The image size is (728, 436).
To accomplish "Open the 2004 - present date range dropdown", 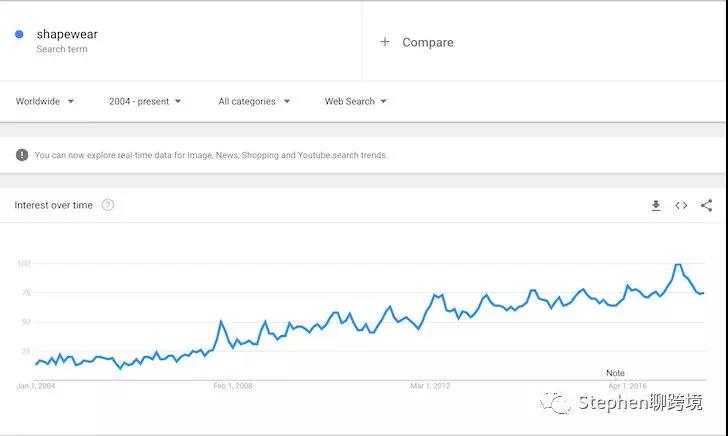I will coord(145,101).
